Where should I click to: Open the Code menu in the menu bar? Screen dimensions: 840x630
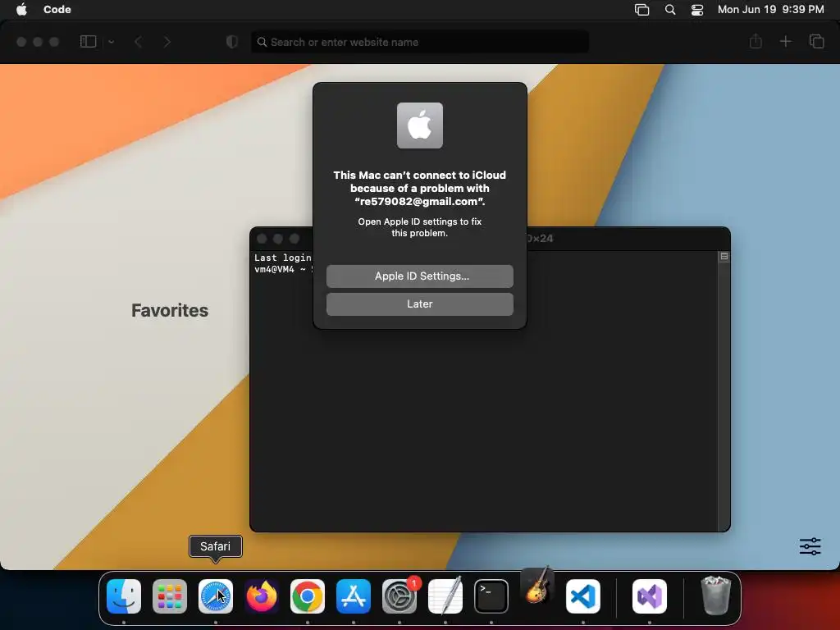[x=57, y=9]
